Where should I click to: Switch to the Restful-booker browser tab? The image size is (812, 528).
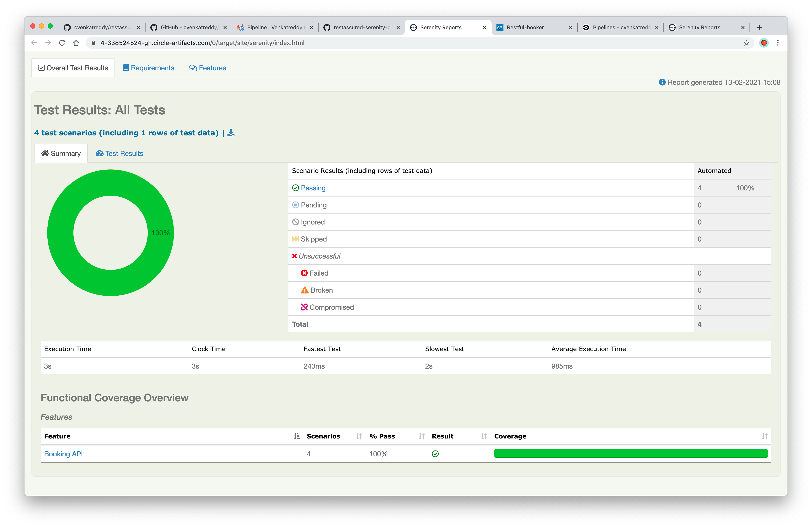click(535, 28)
